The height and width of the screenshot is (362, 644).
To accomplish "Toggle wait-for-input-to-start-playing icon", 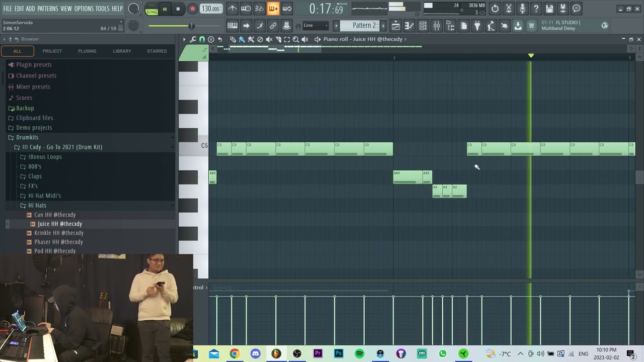I will coord(246,9).
